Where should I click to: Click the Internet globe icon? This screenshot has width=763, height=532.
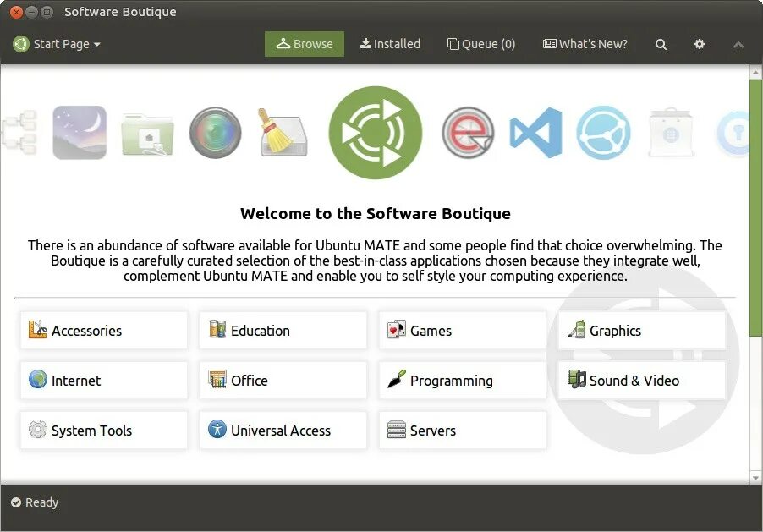(37, 379)
